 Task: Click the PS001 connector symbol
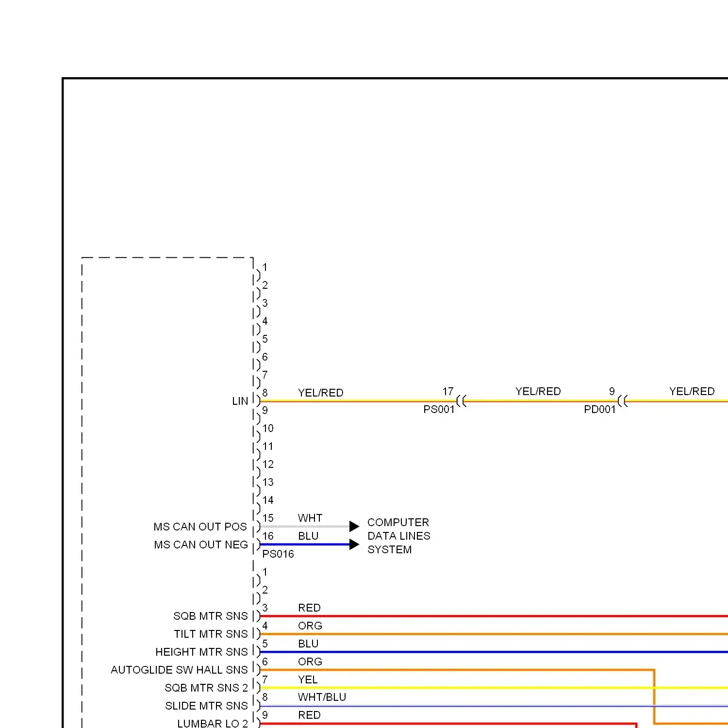click(x=461, y=401)
